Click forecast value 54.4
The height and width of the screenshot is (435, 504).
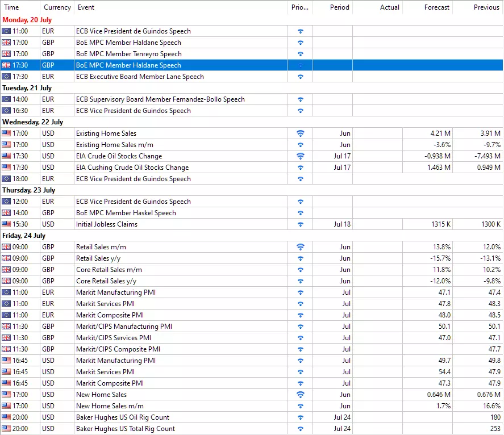[x=444, y=372]
